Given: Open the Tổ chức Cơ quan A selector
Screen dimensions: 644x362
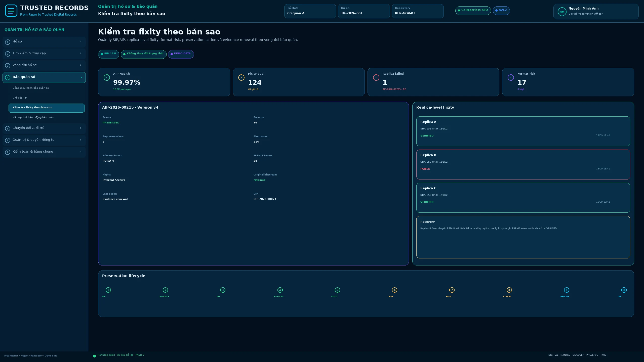Looking at the screenshot, I should [310, 11].
